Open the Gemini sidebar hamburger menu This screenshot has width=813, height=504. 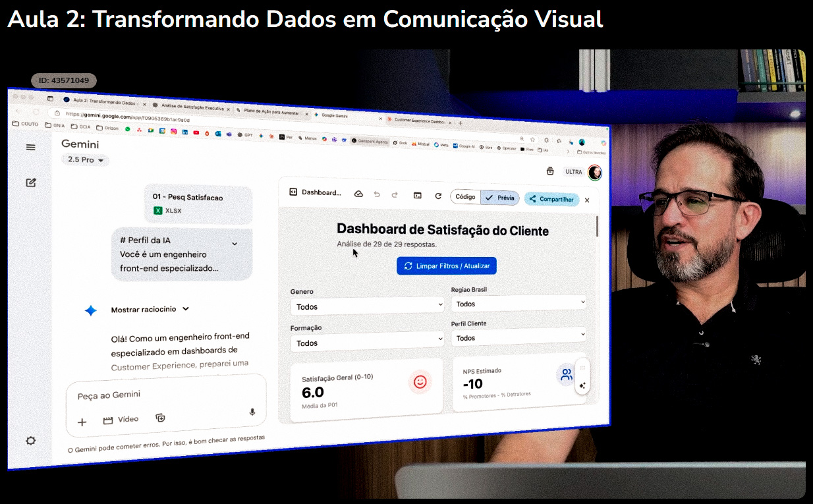(x=30, y=147)
